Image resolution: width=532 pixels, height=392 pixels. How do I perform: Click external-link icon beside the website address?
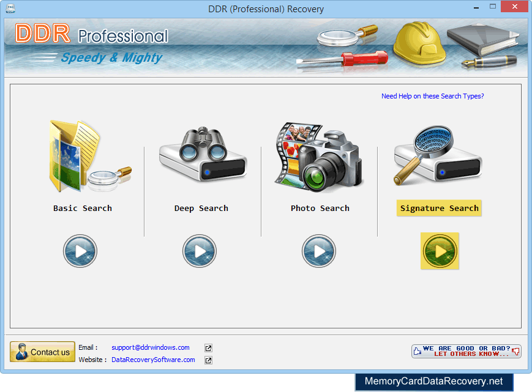click(x=208, y=360)
